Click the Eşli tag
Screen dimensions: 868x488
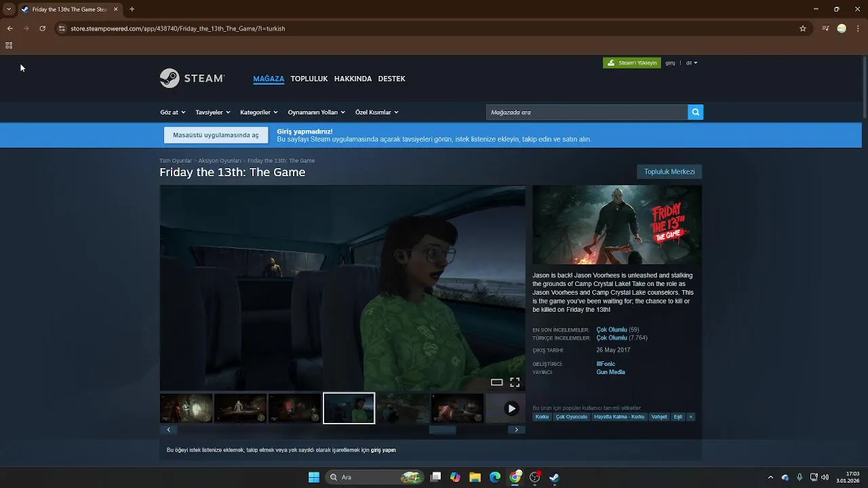click(x=677, y=417)
